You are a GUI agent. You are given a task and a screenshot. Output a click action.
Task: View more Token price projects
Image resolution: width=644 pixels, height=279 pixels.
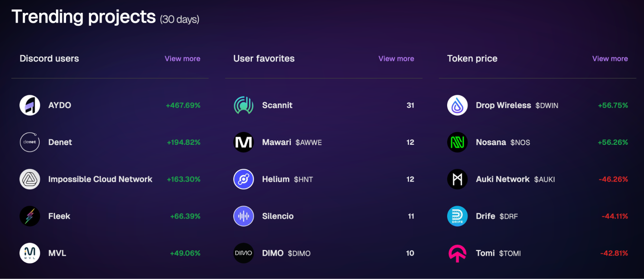610,59
